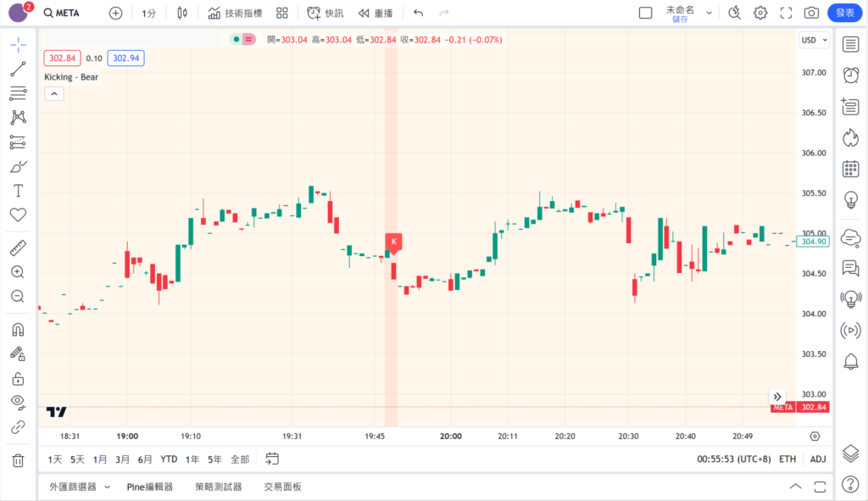This screenshot has height=501, width=868.
Task: Open the ruler measure tool
Action: pyautogui.click(x=18, y=248)
